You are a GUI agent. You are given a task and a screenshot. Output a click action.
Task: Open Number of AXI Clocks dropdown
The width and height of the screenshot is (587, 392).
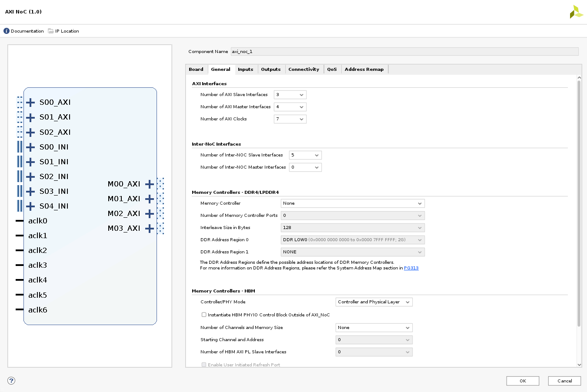tap(290, 119)
